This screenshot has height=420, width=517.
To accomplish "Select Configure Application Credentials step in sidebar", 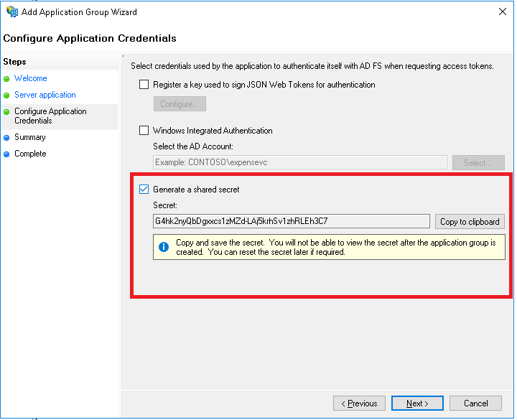I will click(50, 116).
